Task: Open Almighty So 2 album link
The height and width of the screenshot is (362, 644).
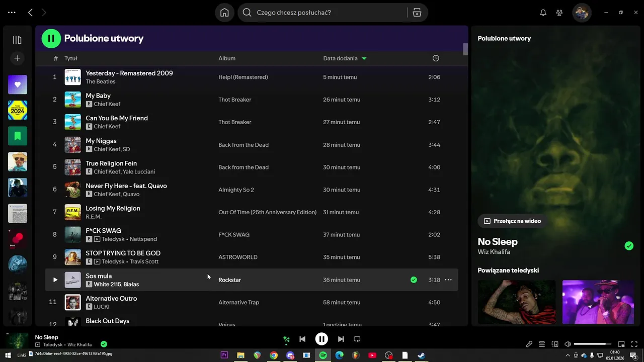Action: 236,190
